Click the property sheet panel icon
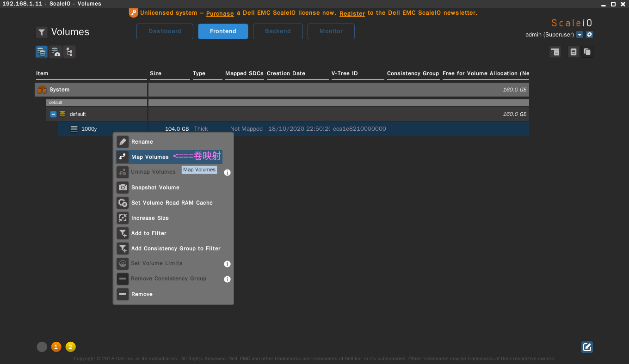Screen dimensions: 629x364 pyautogui.click(x=555, y=52)
